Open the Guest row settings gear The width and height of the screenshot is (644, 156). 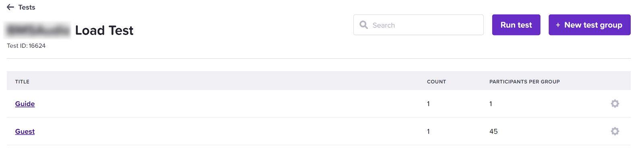point(615,131)
